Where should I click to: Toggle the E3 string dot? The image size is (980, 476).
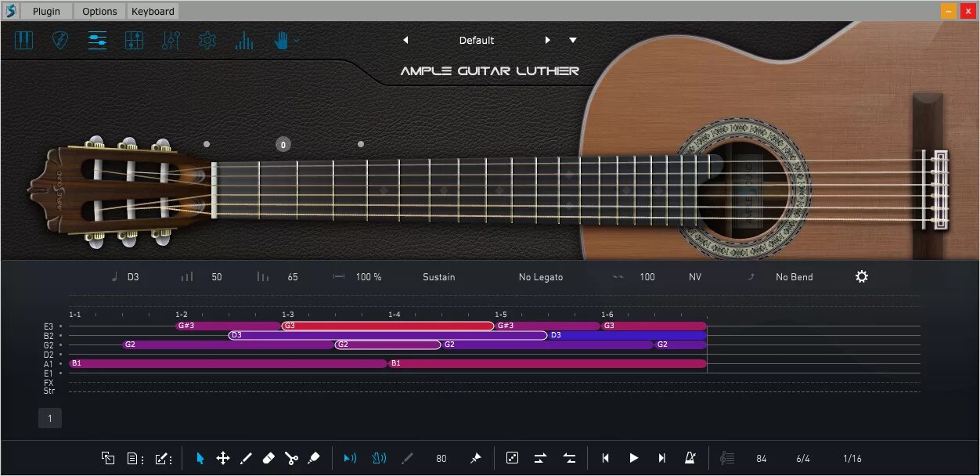(60, 326)
